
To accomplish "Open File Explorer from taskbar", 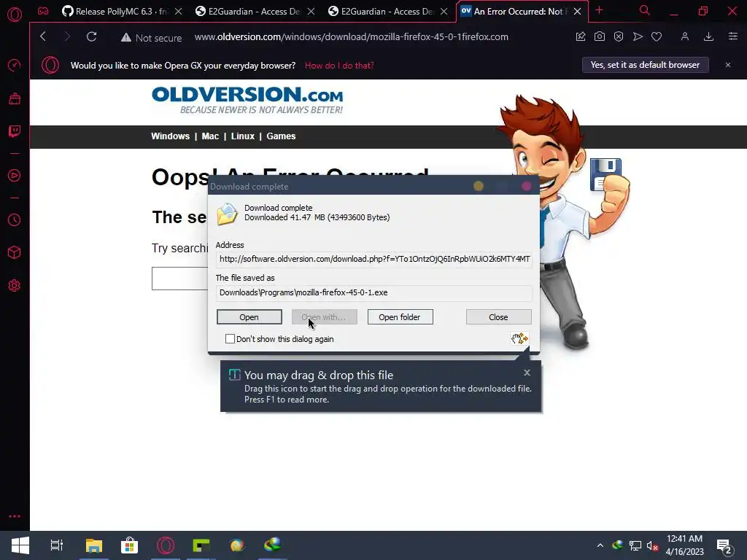I will (94, 545).
